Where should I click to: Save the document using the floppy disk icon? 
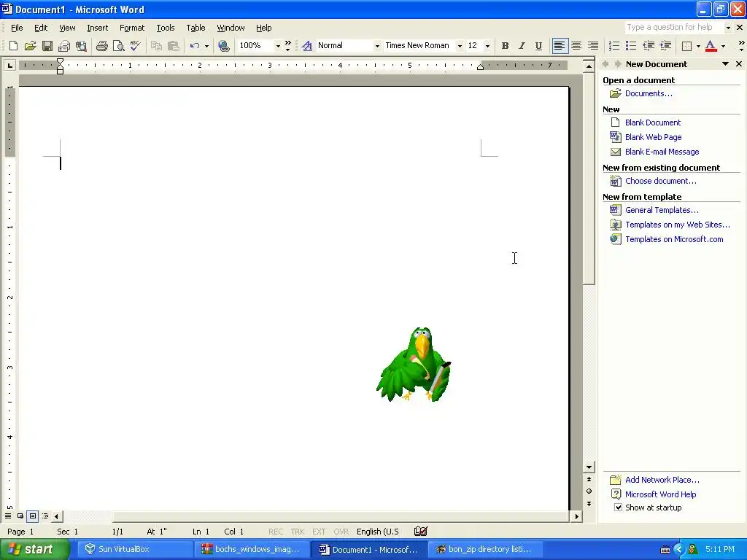[47, 46]
